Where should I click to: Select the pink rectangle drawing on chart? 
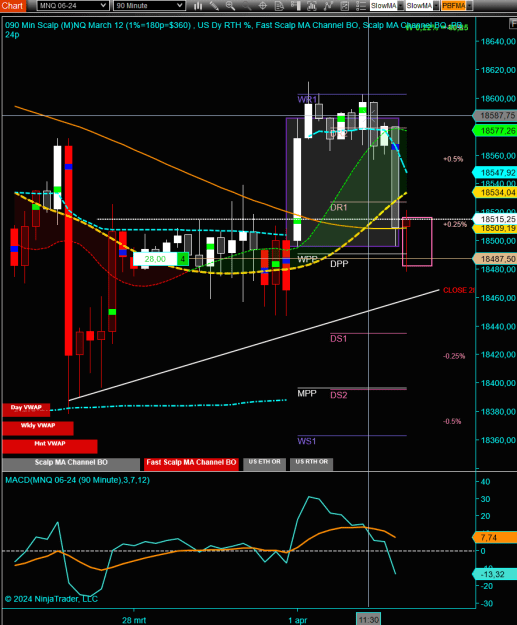pos(417,242)
